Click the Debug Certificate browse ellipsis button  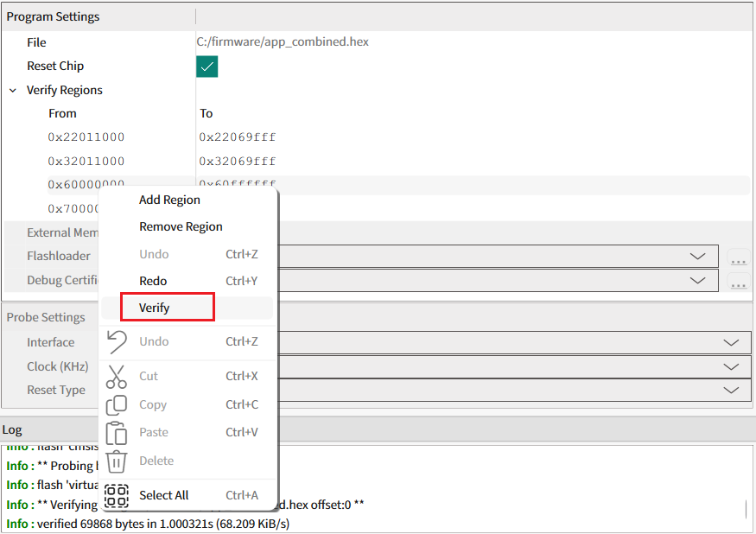pos(738,282)
